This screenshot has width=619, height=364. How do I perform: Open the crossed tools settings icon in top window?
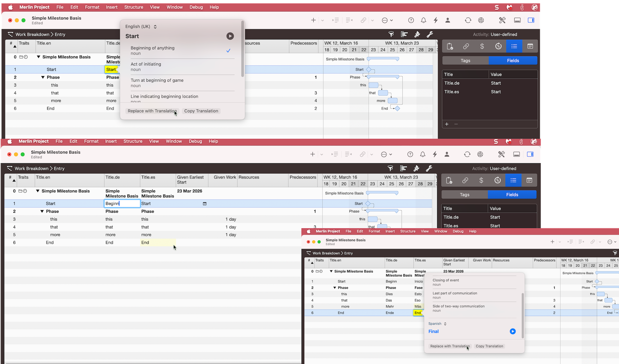(502, 20)
